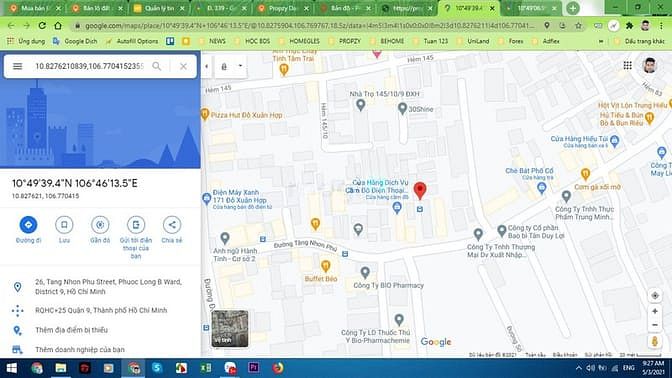Clear the search box with the X
The height and width of the screenshot is (378, 672).
coord(183,66)
